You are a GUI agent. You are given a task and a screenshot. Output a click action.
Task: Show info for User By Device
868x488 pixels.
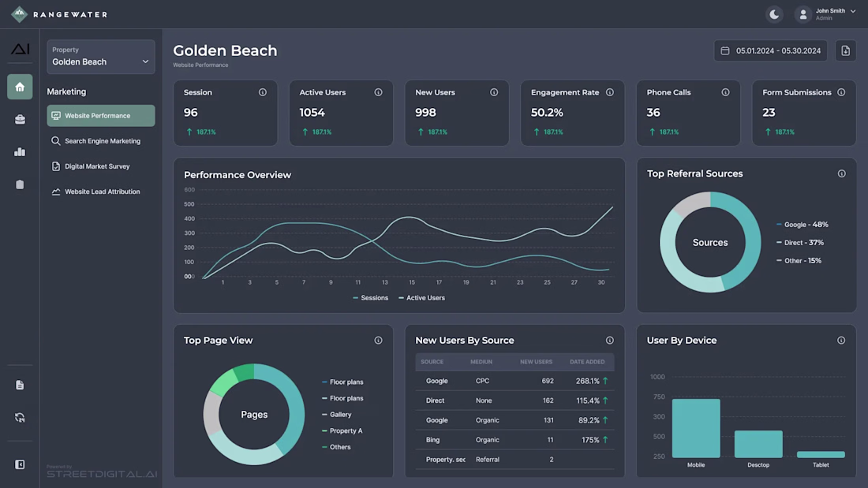(x=841, y=341)
